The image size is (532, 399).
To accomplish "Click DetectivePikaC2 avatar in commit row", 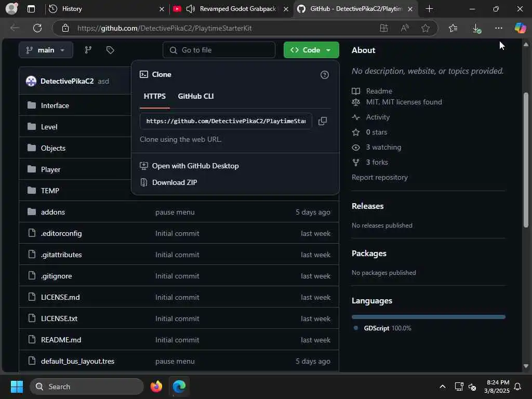I will coord(31,81).
